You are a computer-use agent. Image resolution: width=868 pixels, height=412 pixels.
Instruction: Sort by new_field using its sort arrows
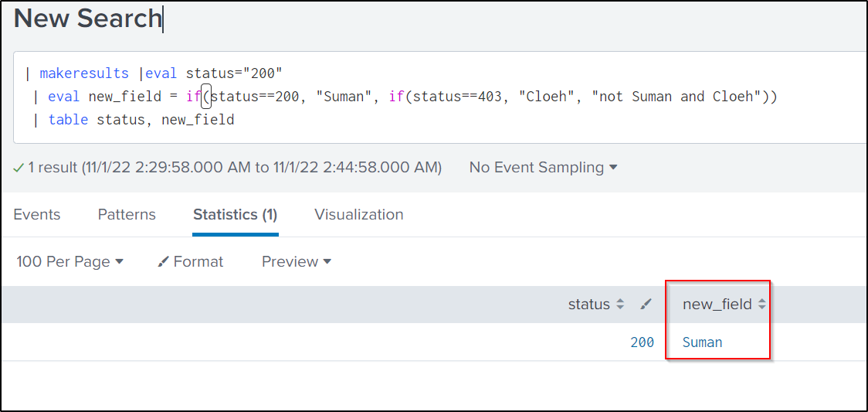coord(762,305)
